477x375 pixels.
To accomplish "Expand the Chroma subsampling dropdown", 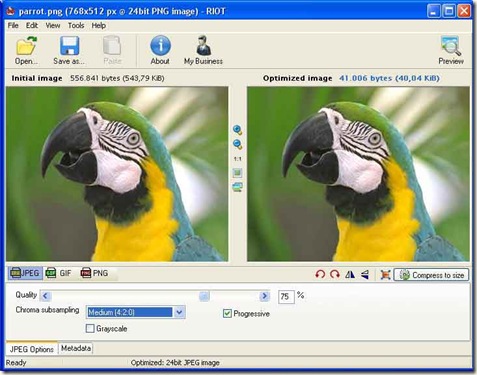I will 179,312.
